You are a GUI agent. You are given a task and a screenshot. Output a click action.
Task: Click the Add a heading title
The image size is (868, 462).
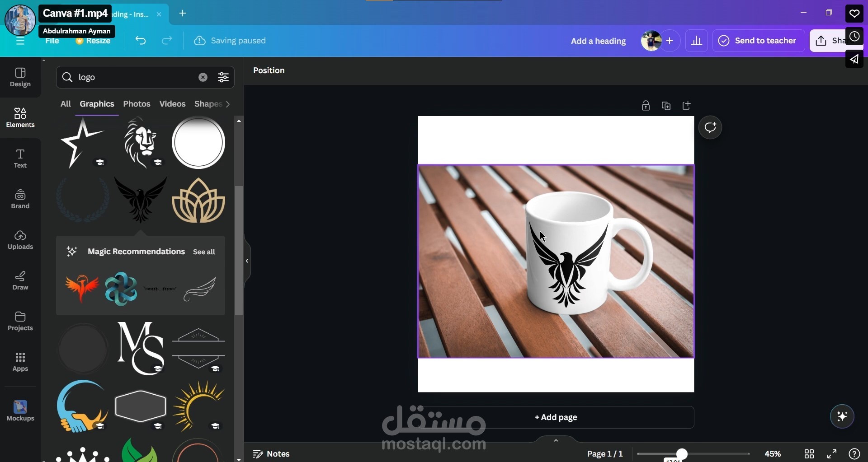click(598, 41)
